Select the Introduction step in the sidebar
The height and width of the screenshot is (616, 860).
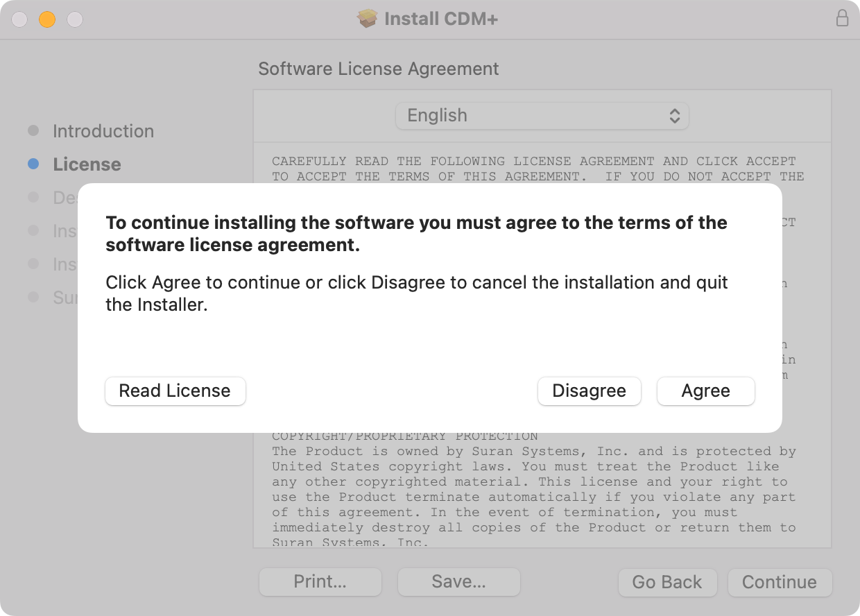tap(103, 131)
